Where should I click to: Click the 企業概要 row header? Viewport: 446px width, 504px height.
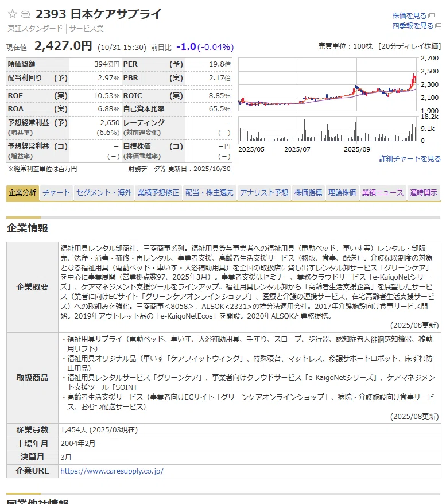[x=32, y=287]
